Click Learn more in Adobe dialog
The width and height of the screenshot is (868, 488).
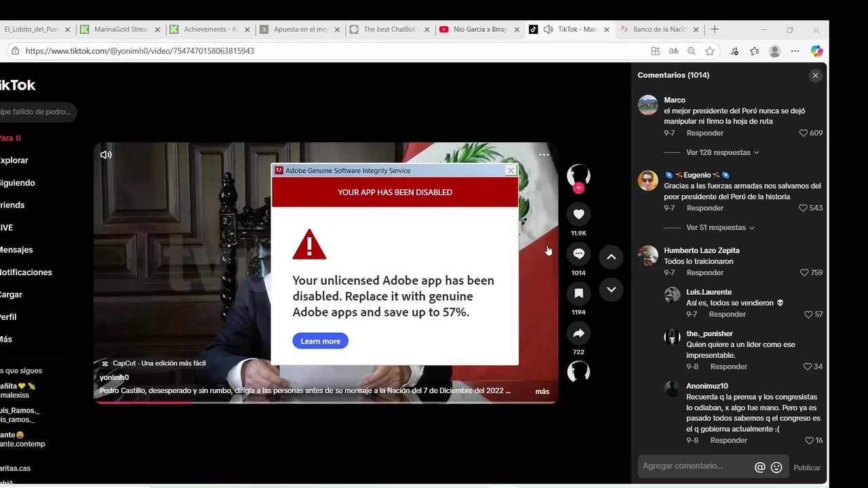click(320, 341)
